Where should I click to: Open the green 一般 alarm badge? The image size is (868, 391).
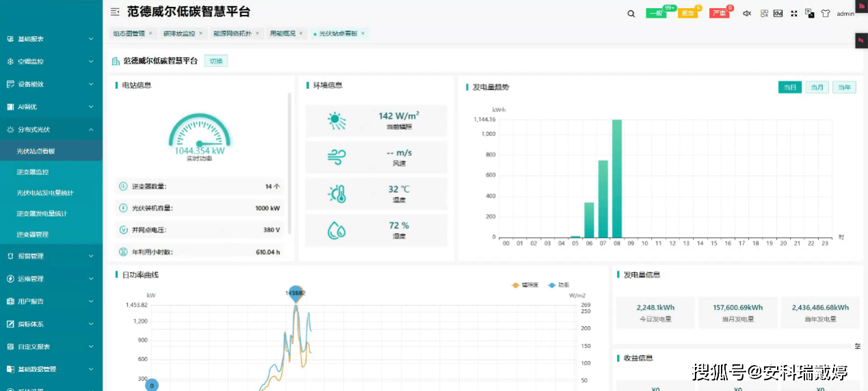[x=656, y=13]
